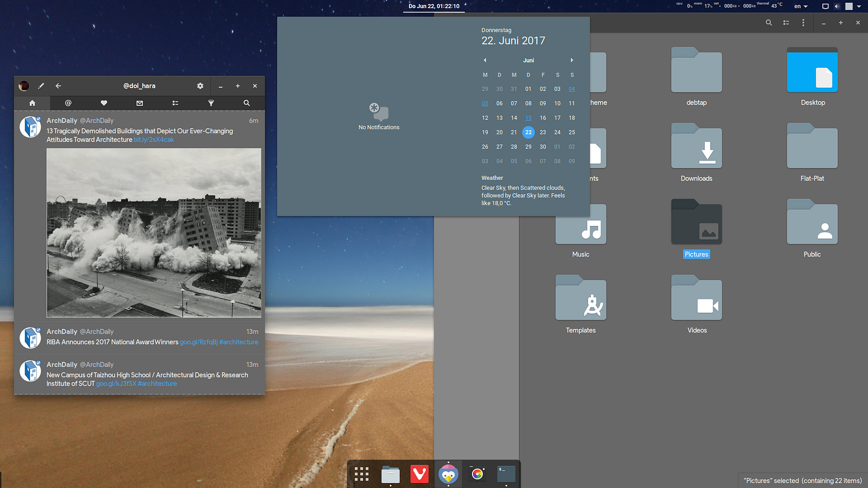Select day 15 in the calendar
Image resolution: width=868 pixels, height=488 pixels.
coord(528,118)
